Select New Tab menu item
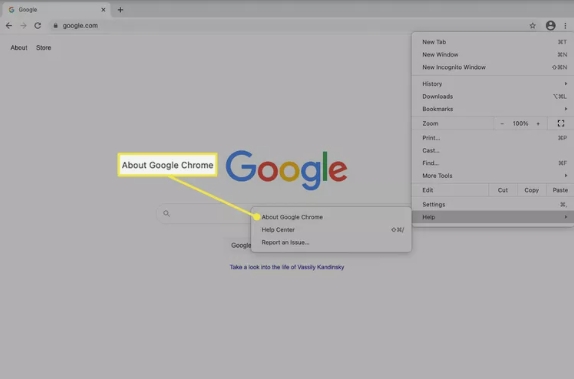Screen dimensions: 574x379 493,42
